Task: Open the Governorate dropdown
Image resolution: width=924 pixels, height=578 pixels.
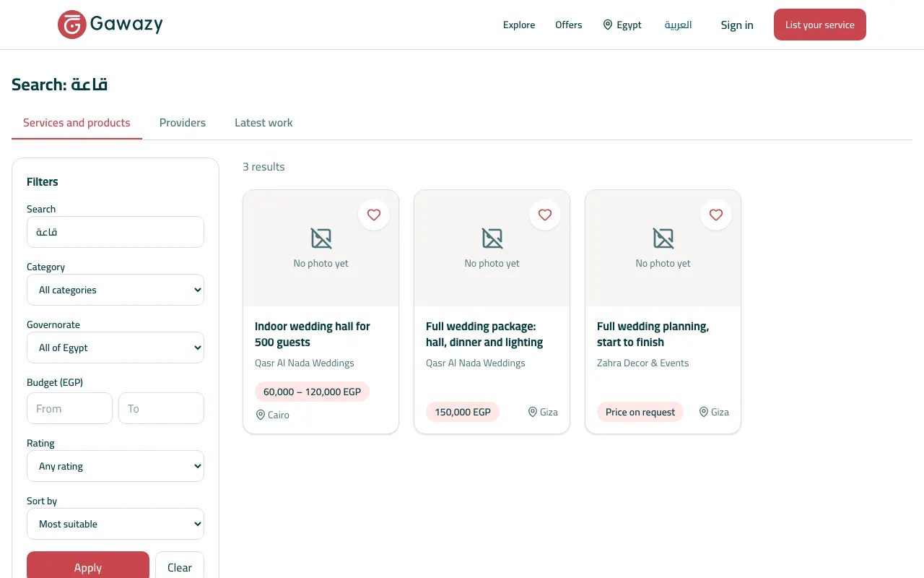Action: (115, 348)
